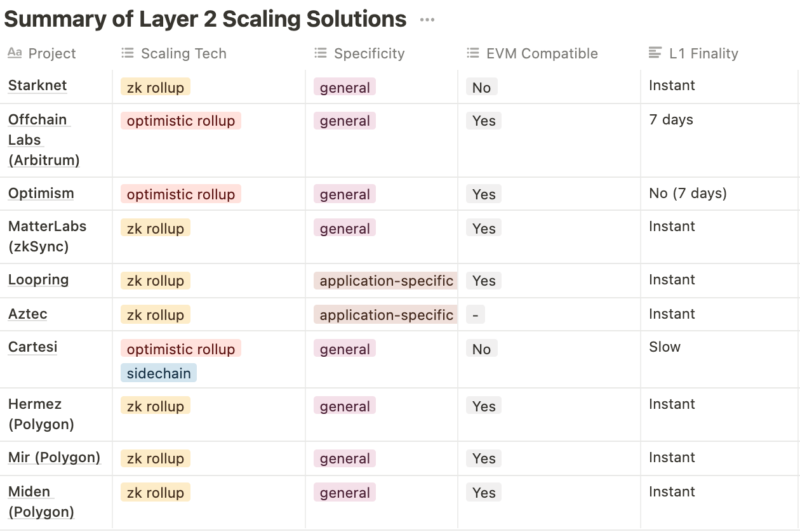Open the Loopring project entry

[x=38, y=280]
